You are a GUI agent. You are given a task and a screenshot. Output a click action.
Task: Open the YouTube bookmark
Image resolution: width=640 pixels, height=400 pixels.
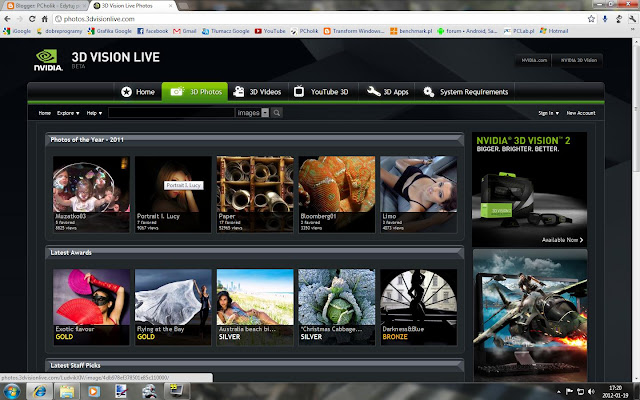coord(270,31)
